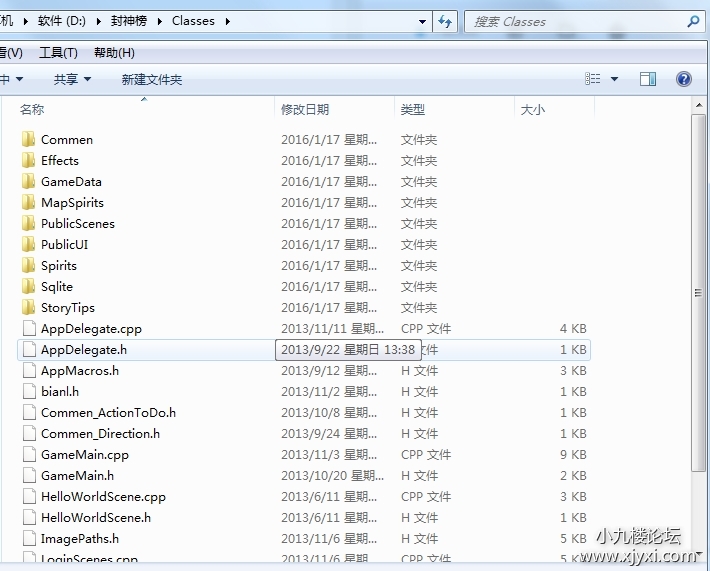Click the AppDelegate.cpp file icon
This screenshot has width=710, height=571.
(28, 328)
